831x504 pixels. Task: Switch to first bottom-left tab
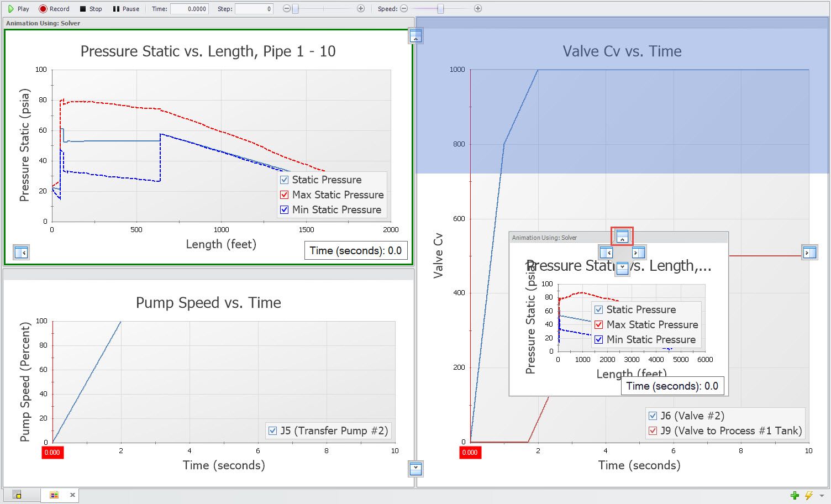pyautogui.click(x=17, y=495)
